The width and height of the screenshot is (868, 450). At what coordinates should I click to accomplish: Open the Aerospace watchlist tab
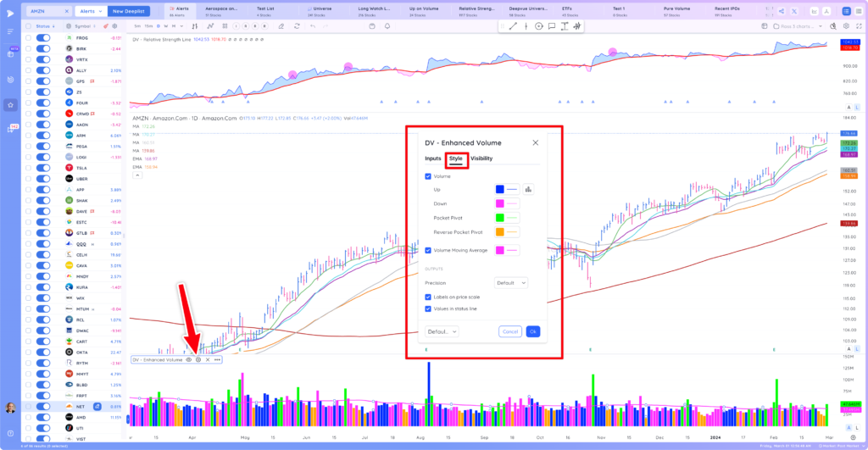[221, 11]
